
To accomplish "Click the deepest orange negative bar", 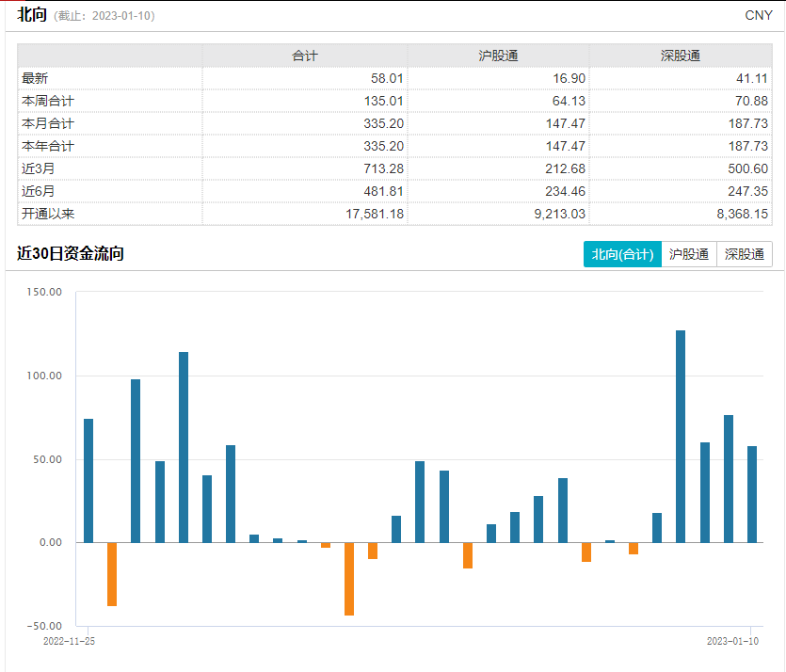I will pyautogui.click(x=349, y=578).
